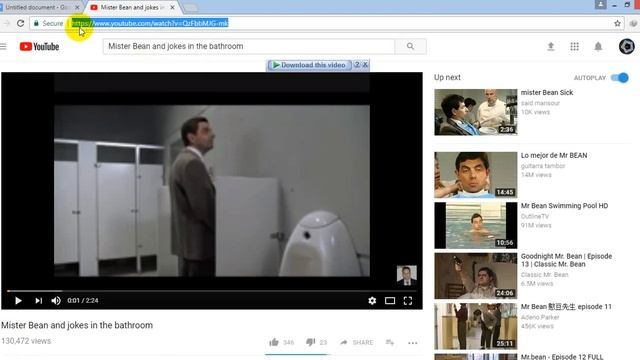Click the upload video icon
Image resolution: width=640 pixels, height=360 pixels.
pyautogui.click(x=551, y=47)
